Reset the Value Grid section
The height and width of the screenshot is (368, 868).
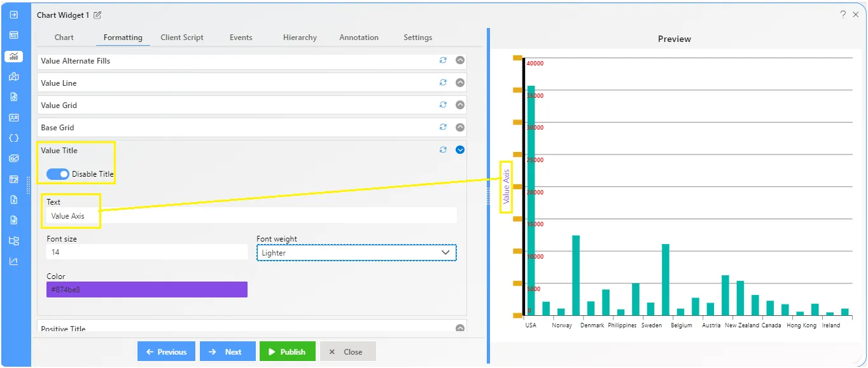tap(443, 105)
